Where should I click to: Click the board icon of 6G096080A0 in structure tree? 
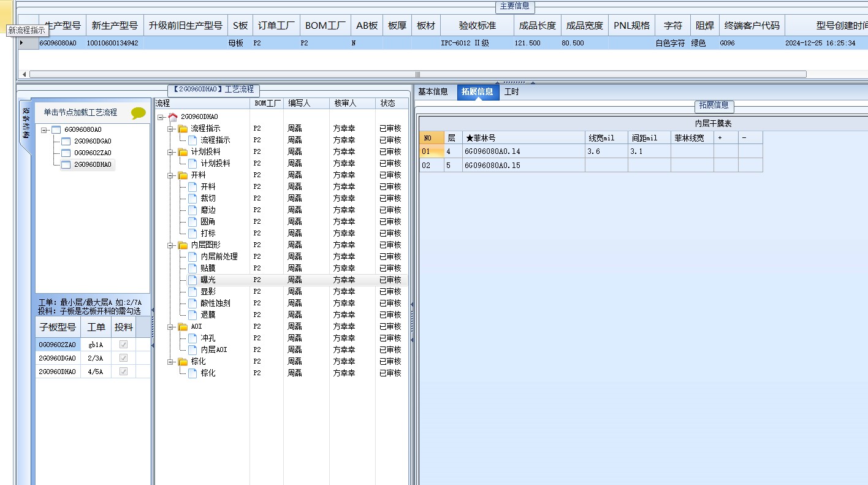pyautogui.click(x=56, y=129)
